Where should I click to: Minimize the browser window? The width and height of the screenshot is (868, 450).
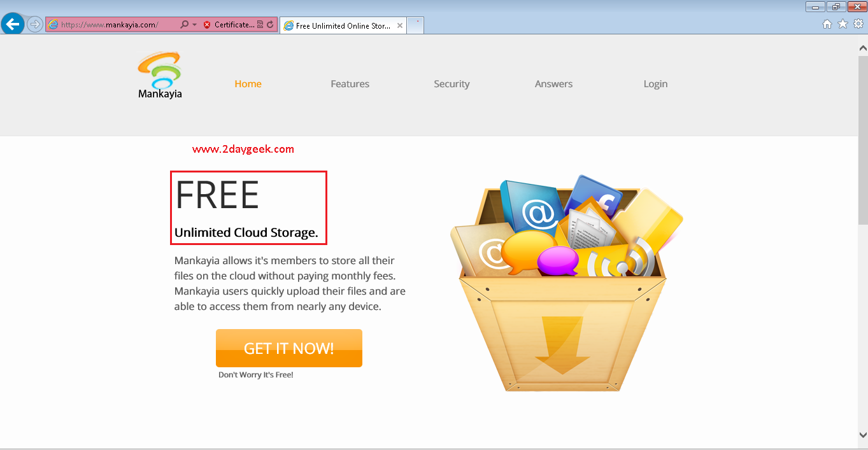(x=815, y=7)
